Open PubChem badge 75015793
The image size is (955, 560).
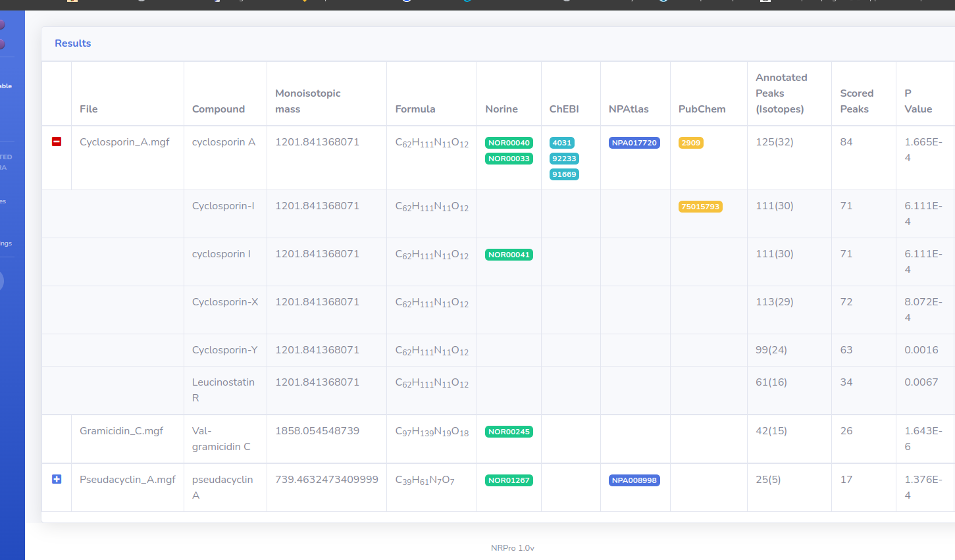pos(700,207)
